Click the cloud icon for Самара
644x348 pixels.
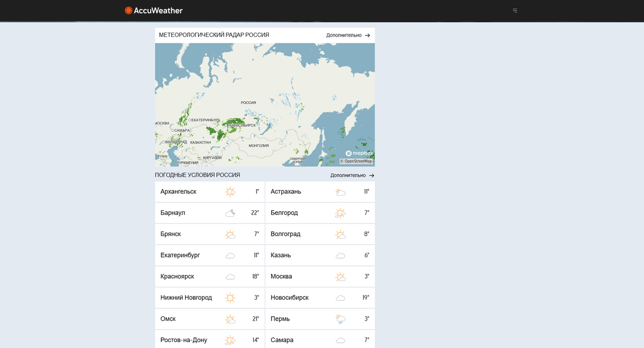click(340, 340)
